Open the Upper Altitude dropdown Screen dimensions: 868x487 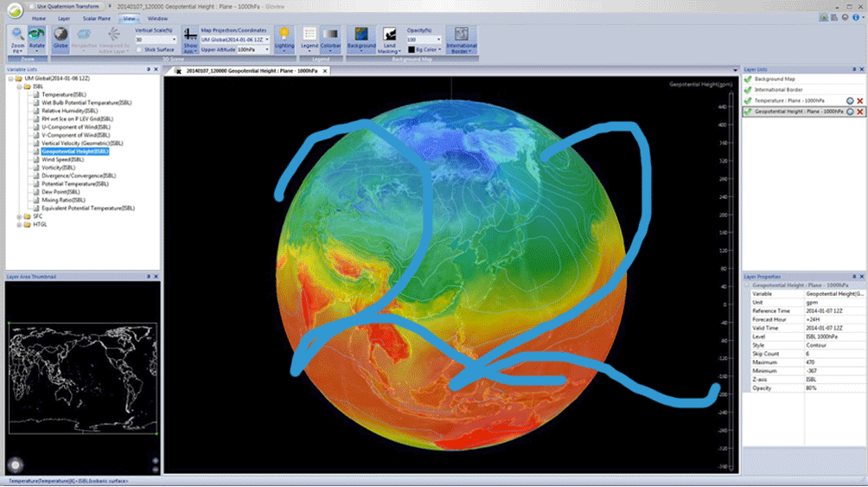tap(267, 49)
